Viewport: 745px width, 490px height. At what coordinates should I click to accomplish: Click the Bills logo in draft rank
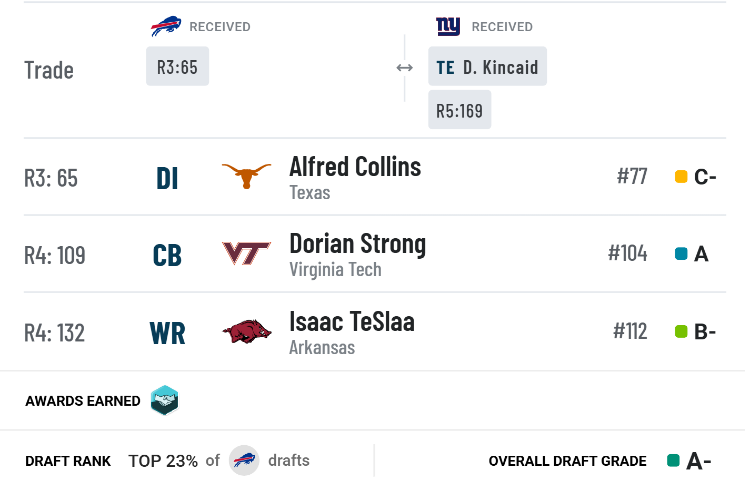(x=244, y=460)
